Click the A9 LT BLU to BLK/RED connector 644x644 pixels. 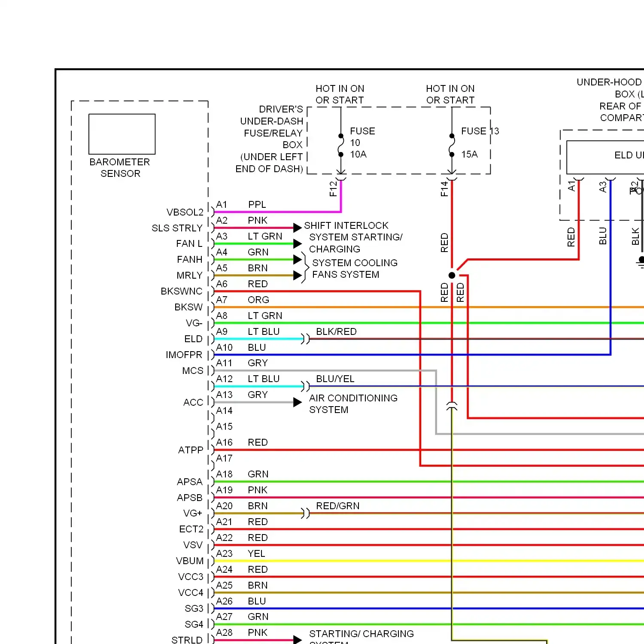305,339
